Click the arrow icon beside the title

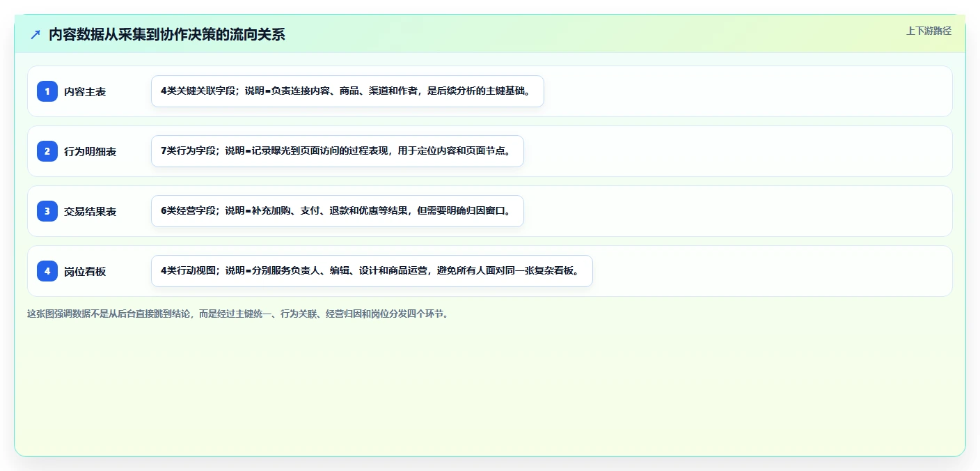tap(35, 34)
